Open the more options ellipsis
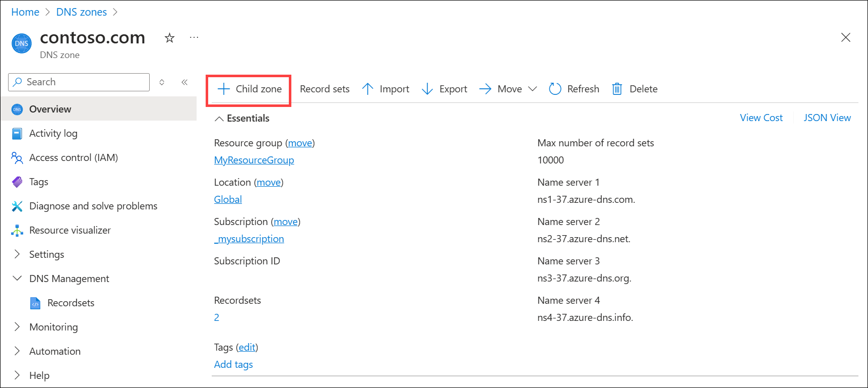Image resolution: width=868 pixels, height=388 pixels. (194, 38)
